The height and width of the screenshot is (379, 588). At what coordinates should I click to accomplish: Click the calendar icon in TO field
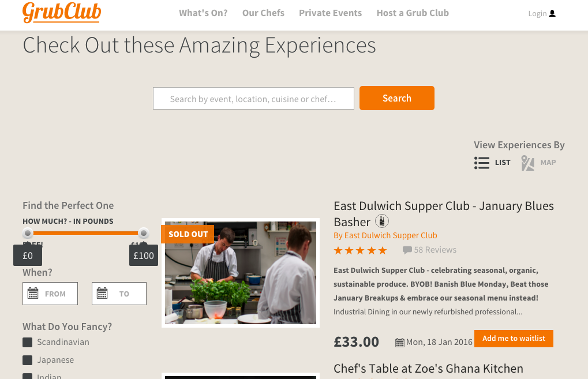[102, 293]
